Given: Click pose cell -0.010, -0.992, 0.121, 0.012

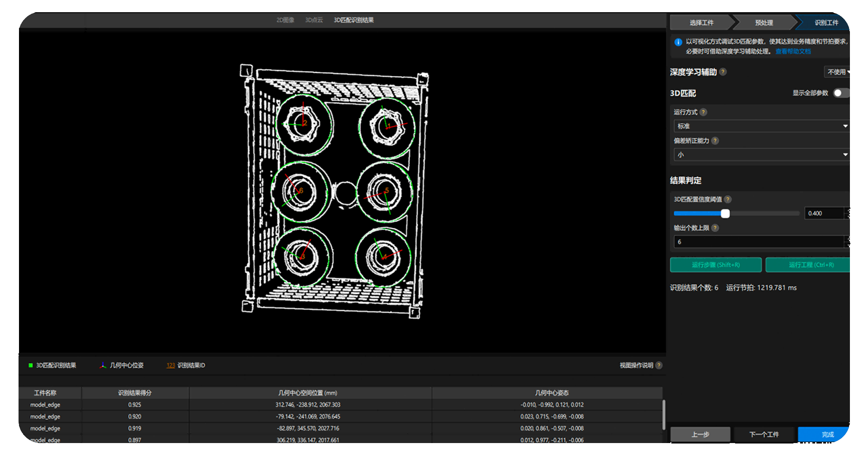Looking at the screenshot, I should [552, 405].
